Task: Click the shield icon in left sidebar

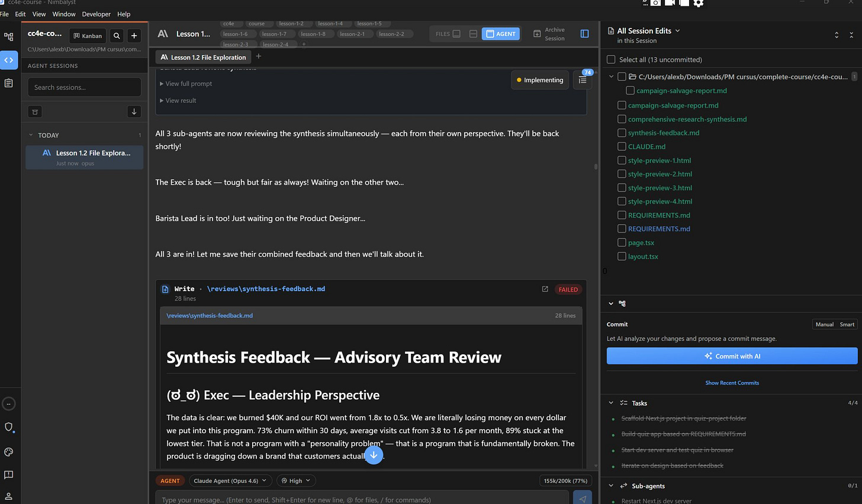Action: 8,427
